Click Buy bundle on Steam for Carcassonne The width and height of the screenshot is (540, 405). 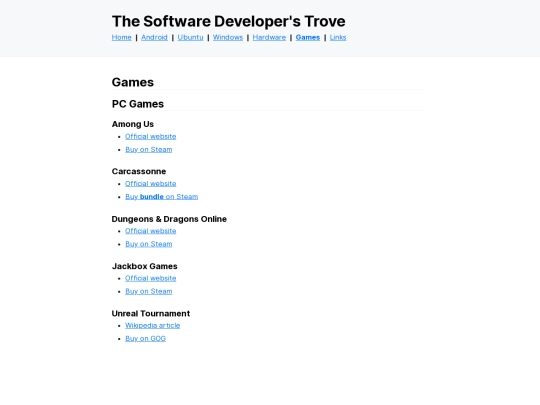162,197
